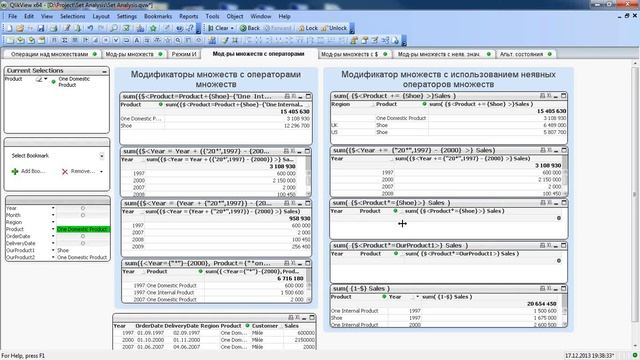Click 'Customer' column header in bottom table
This screenshot has height=360, width=640.
pos(264,326)
